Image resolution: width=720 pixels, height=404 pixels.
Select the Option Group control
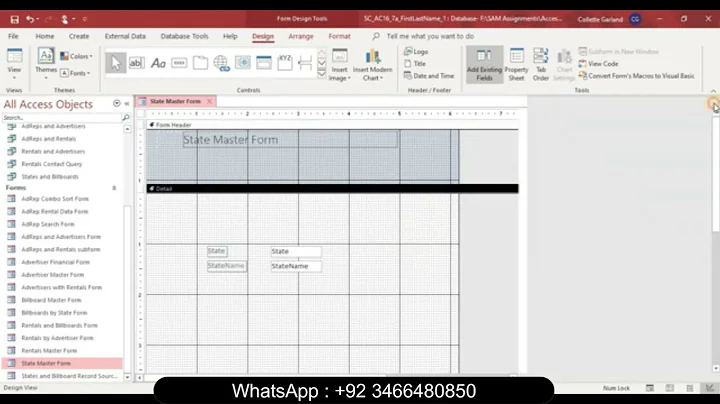click(x=285, y=63)
